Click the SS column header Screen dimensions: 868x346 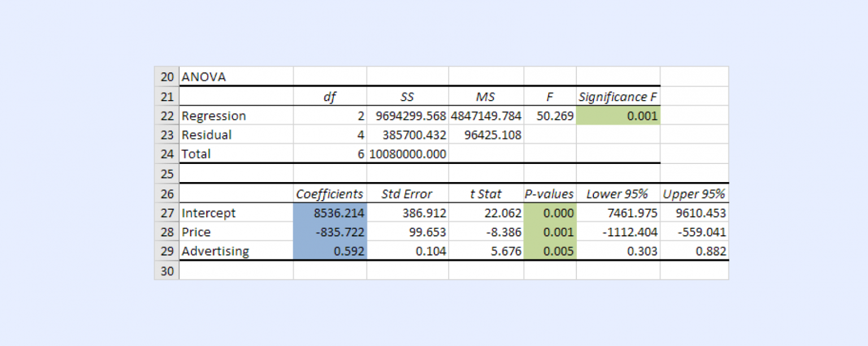click(x=407, y=96)
